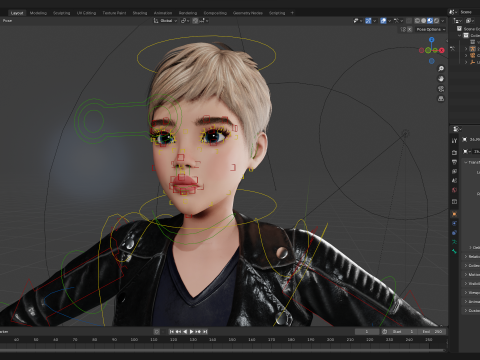The height and width of the screenshot is (360, 480).
Task: Collapse the Transform panel in properties
Action: click(x=466, y=162)
